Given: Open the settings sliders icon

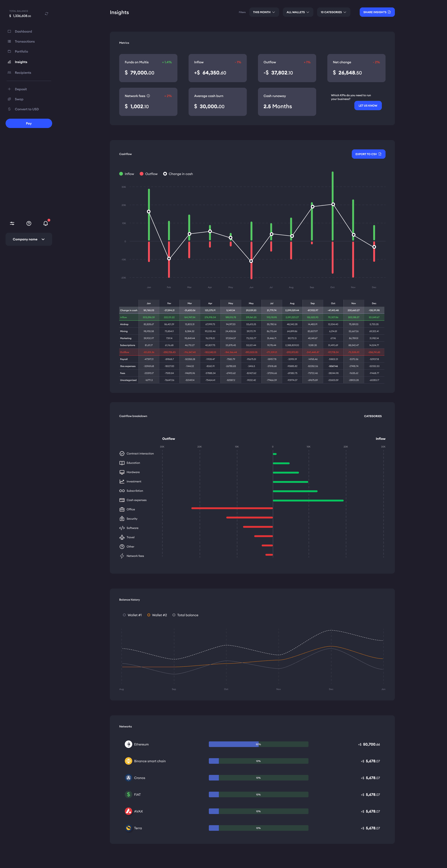Looking at the screenshot, I should tap(12, 223).
